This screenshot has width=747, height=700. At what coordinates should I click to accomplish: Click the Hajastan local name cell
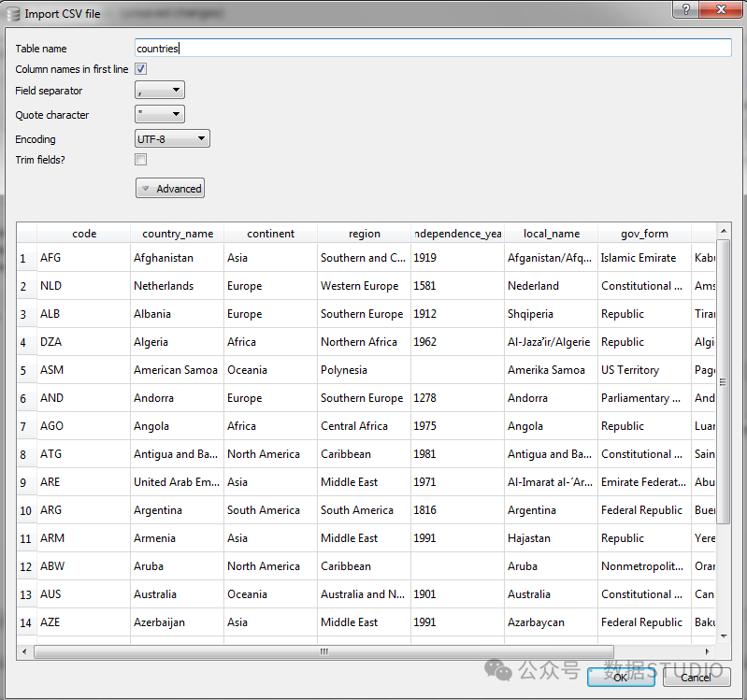click(552, 538)
